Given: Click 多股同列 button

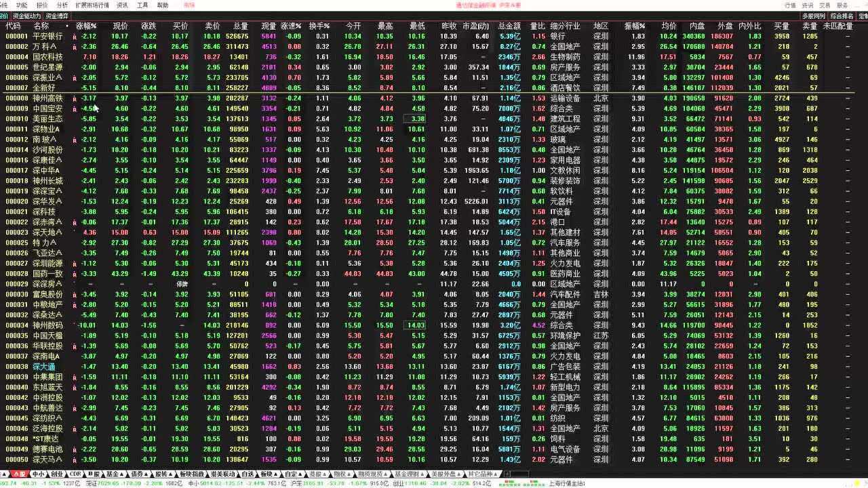Looking at the screenshot, I should [814, 16].
